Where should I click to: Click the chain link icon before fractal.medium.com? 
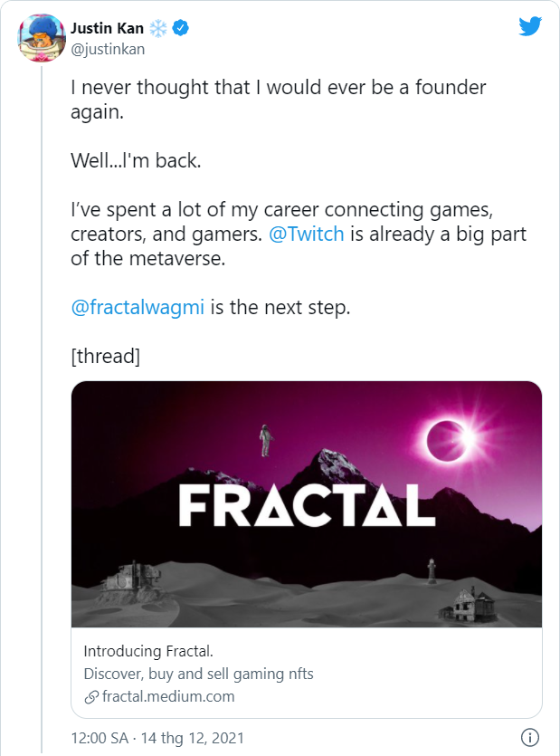coord(90,696)
